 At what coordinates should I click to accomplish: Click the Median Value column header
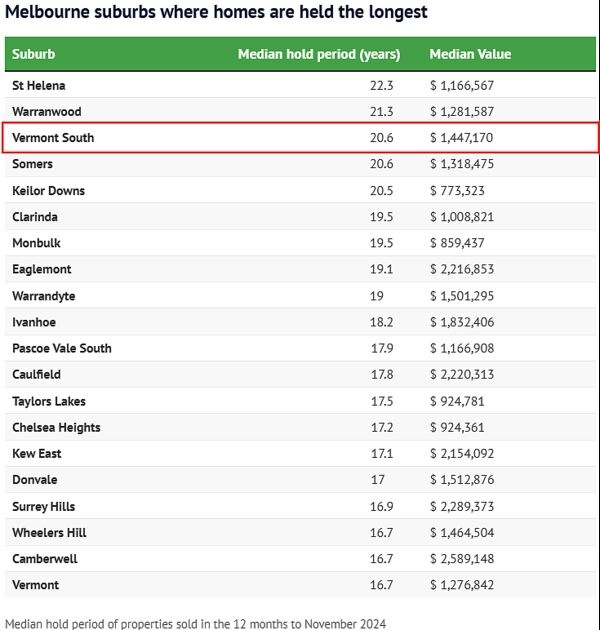470,54
